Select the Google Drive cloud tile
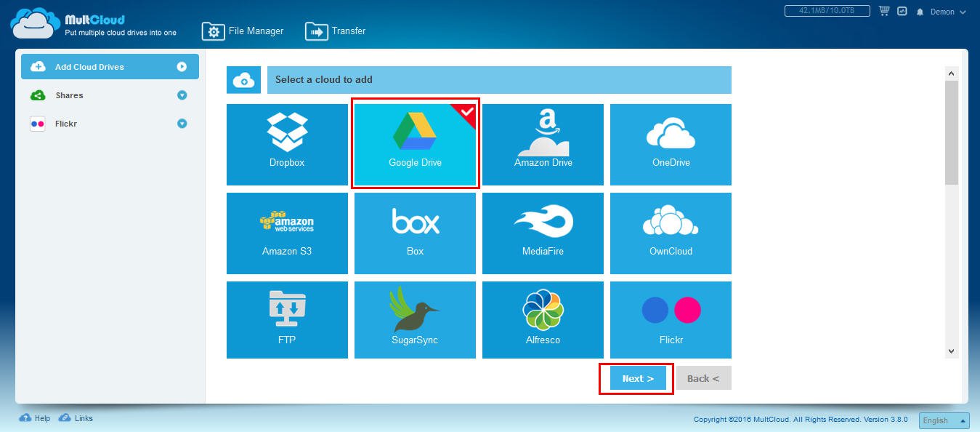Screen dimensions: 980x432 415,145
